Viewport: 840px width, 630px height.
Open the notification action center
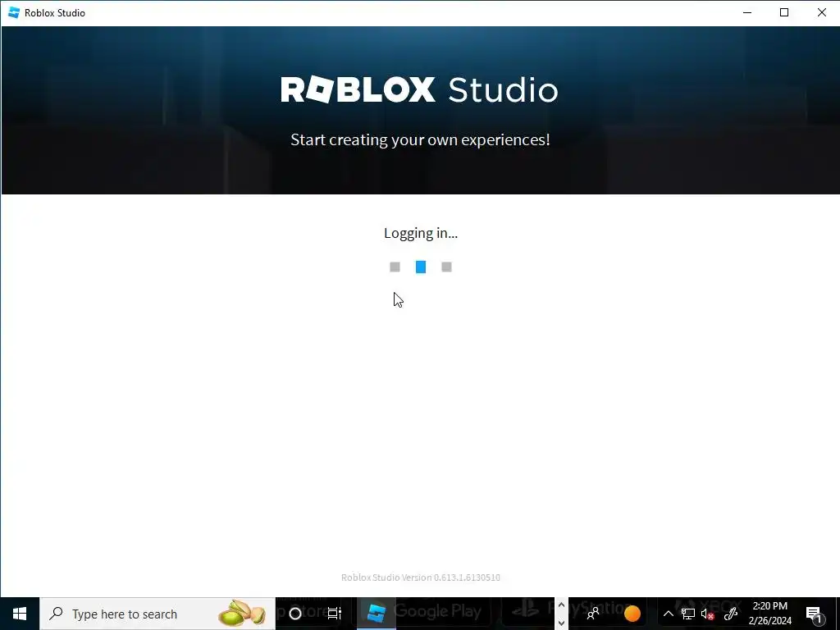[x=814, y=614]
